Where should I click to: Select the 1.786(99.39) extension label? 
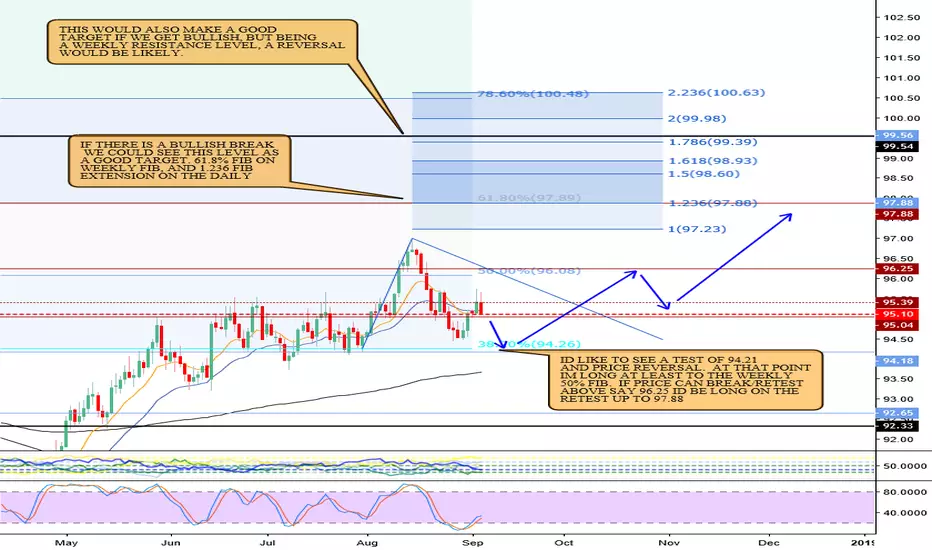coord(713,142)
